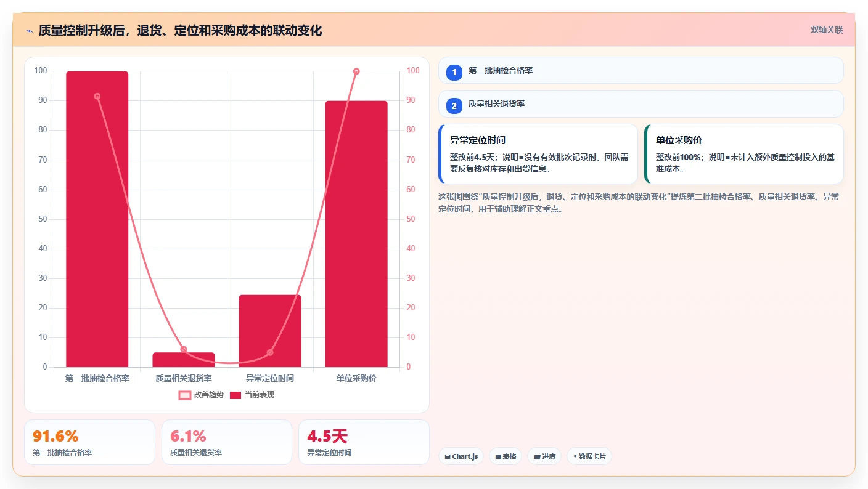Select list item 2 质量相关退货率

641,104
